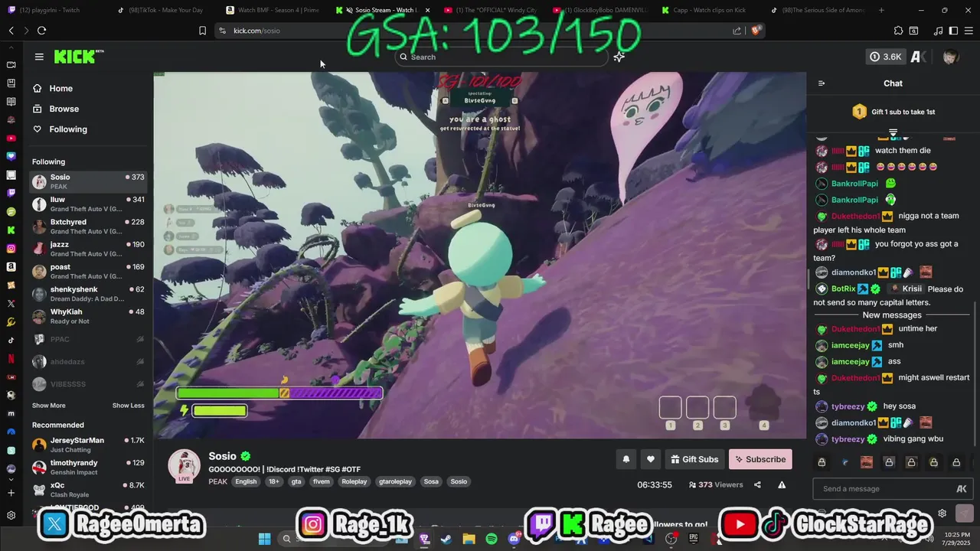
Task: Open emote picker in message field
Action: (962, 489)
